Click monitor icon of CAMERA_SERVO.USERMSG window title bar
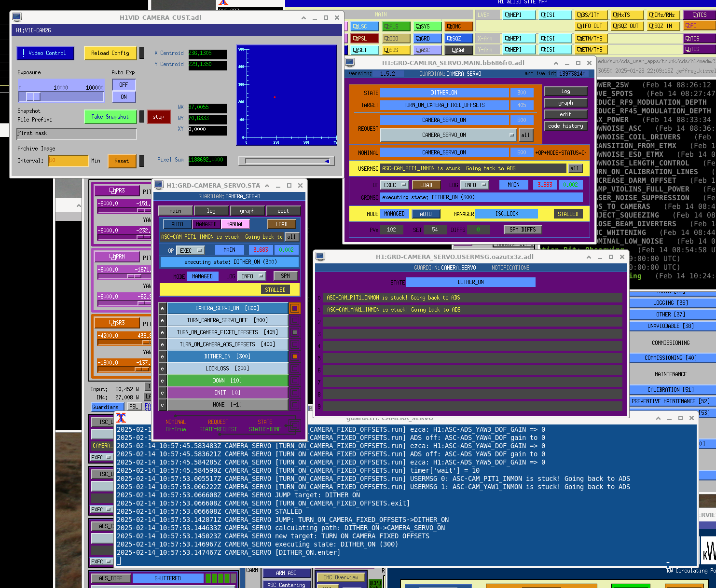This screenshot has width=716, height=588. [320, 257]
